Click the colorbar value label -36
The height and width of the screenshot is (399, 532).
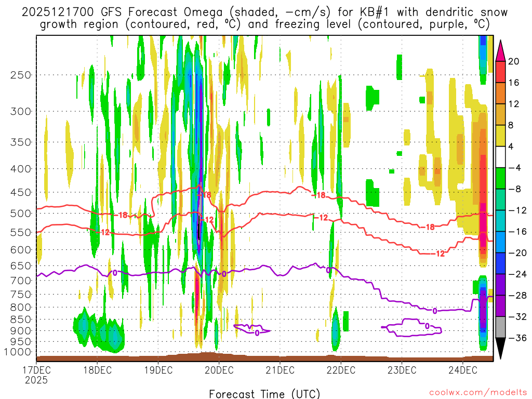[517, 338]
